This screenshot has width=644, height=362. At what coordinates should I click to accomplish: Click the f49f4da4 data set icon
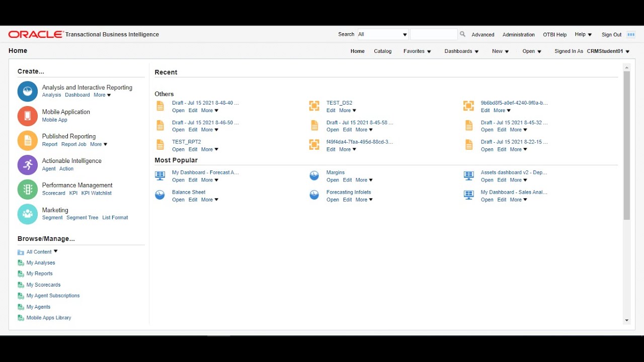[x=314, y=145]
